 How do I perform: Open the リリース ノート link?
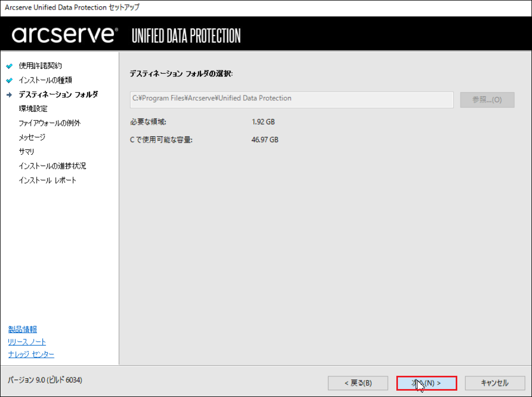(x=27, y=342)
